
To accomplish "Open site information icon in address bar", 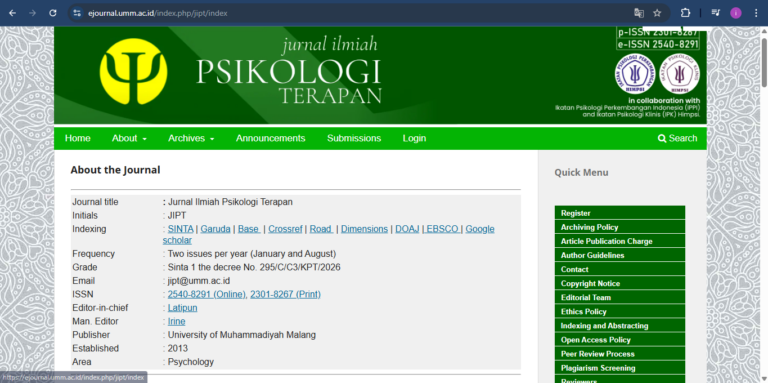I will [x=77, y=13].
